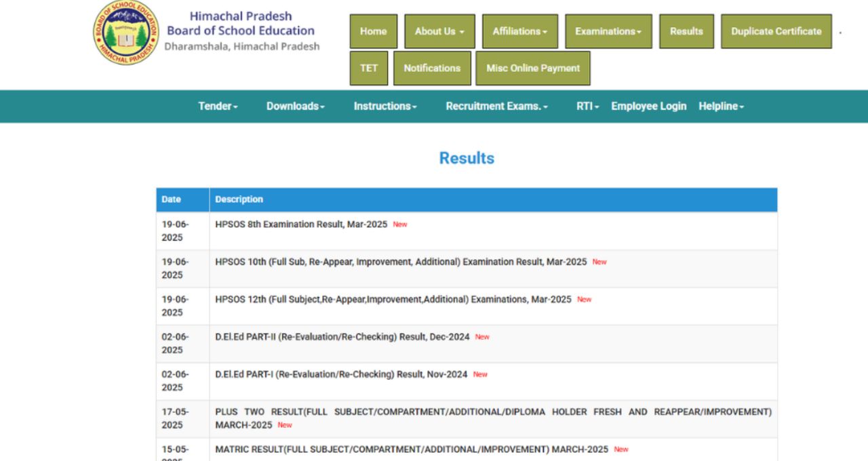868x461 pixels.
Task: Expand the RTI dropdown
Action: click(588, 106)
